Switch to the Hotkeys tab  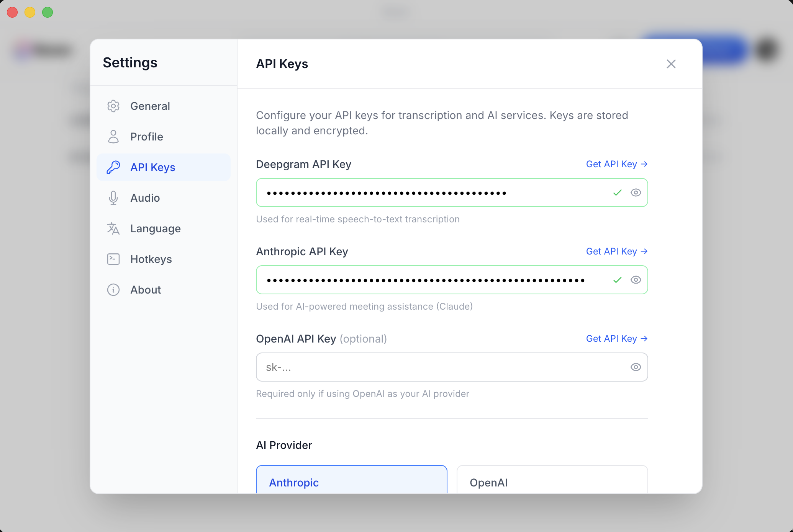(x=151, y=259)
